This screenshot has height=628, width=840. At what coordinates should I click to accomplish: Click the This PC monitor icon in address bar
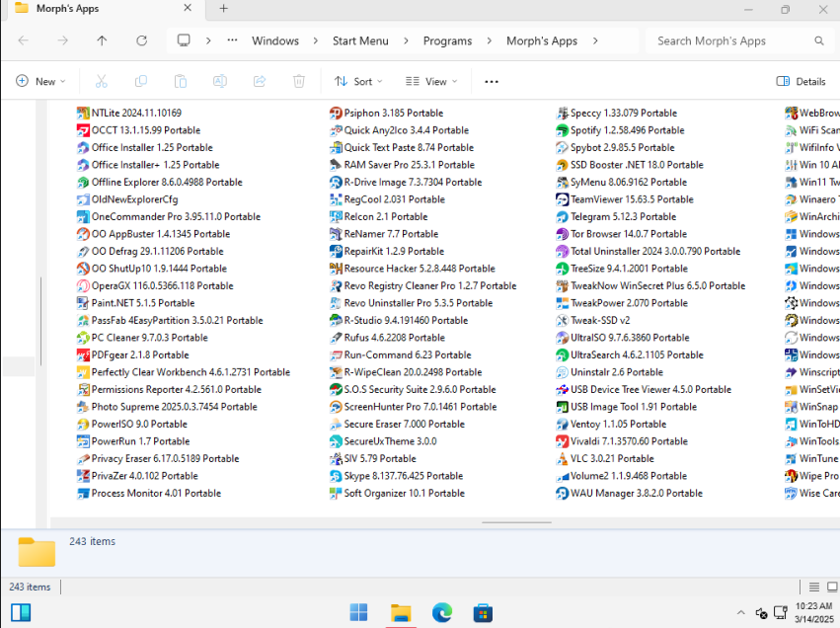[184, 40]
